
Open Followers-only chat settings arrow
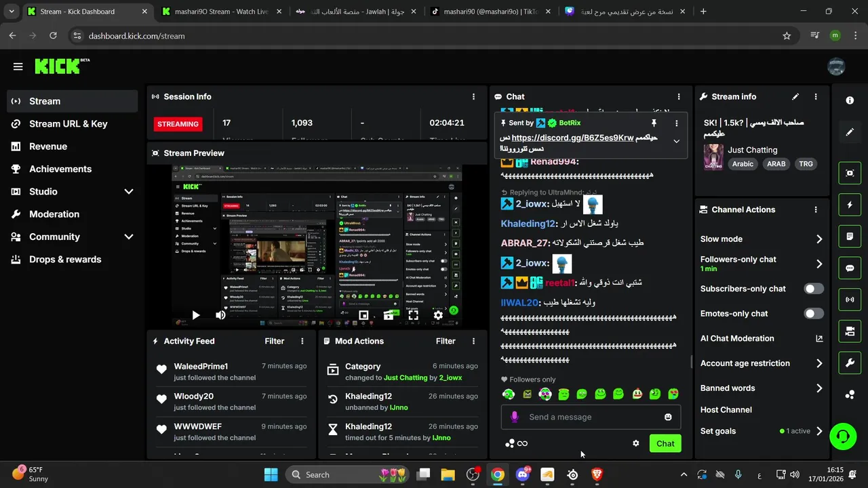click(x=819, y=264)
